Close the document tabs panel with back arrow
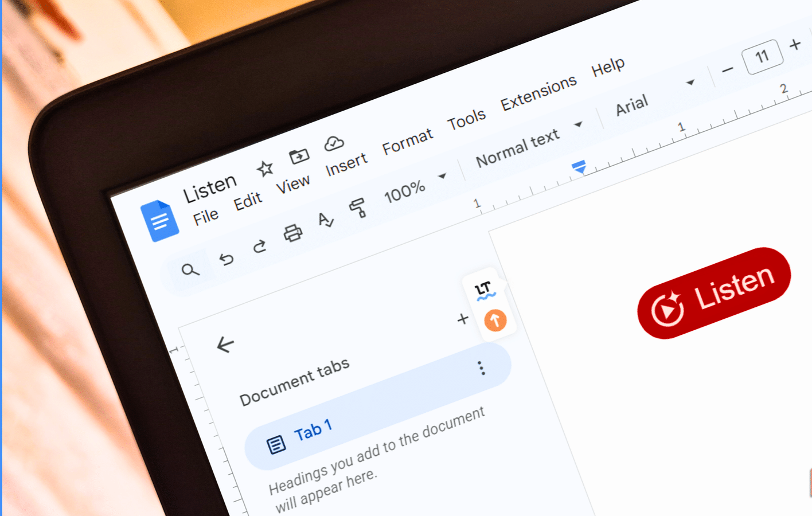The width and height of the screenshot is (812, 516). (x=225, y=345)
